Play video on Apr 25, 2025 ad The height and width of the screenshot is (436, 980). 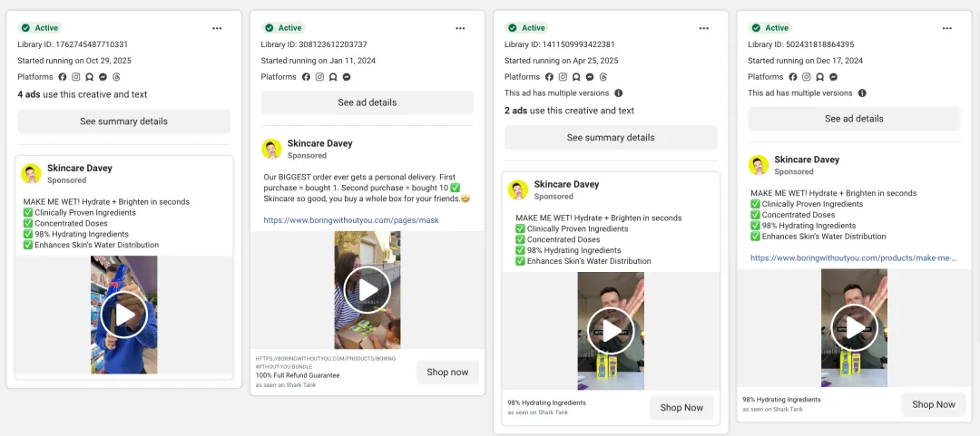611,331
